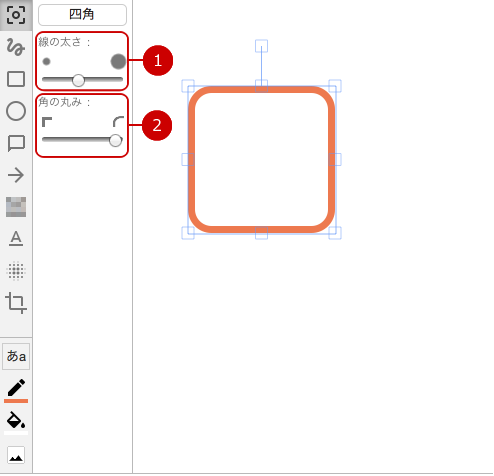Select the capture/selection tool icon

(16, 15)
